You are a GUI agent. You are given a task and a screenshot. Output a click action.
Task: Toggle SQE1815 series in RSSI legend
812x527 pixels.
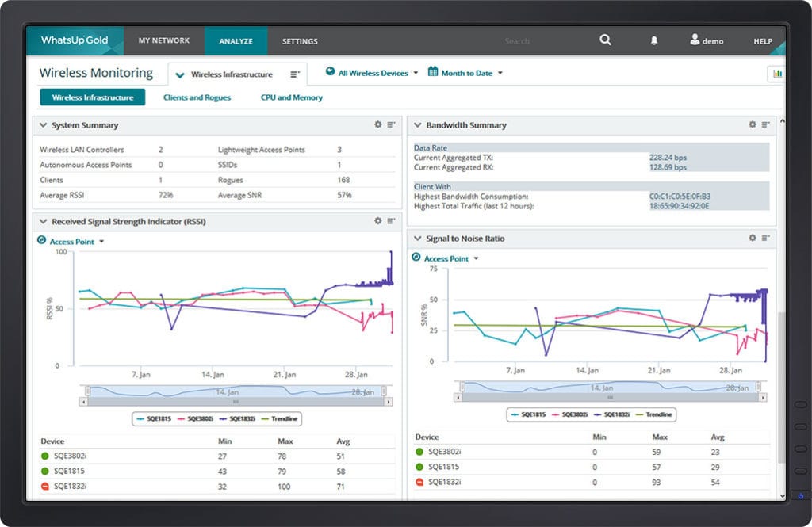(x=154, y=418)
